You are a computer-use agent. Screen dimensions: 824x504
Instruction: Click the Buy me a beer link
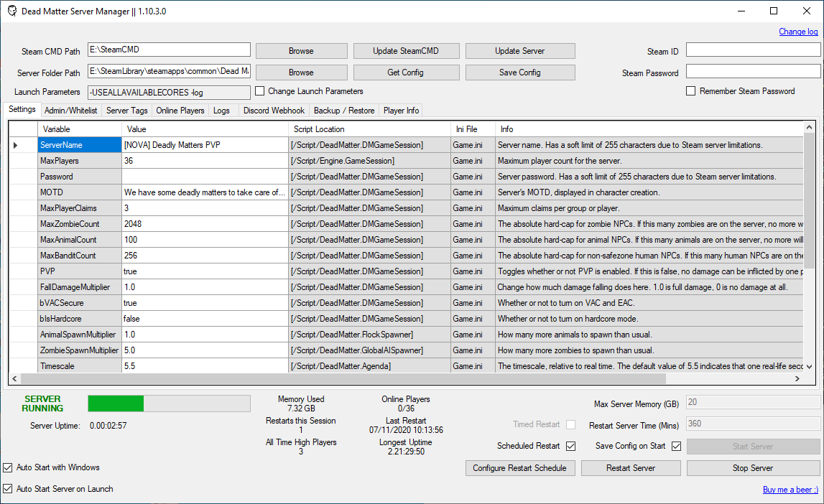point(790,489)
